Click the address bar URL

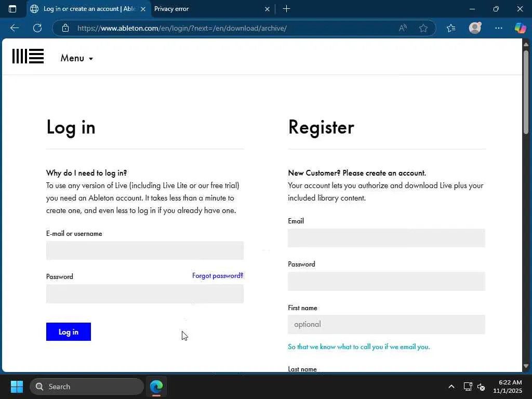pos(182,28)
